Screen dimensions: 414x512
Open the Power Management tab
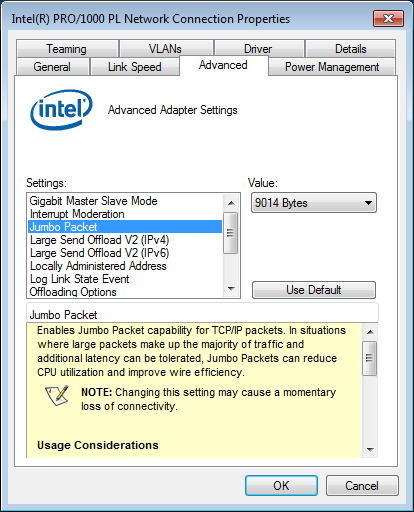332,67
